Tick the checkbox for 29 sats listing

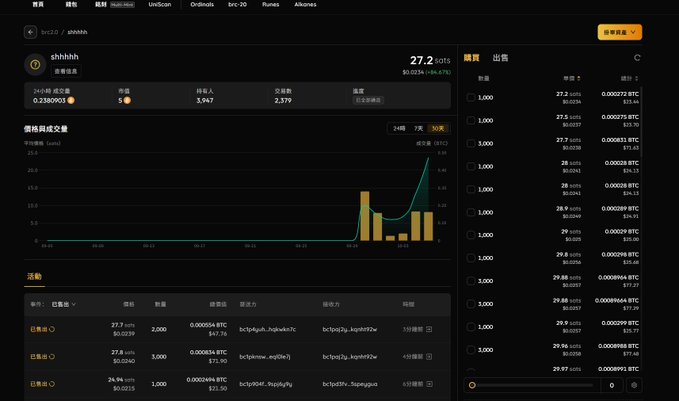coord(471,235)
